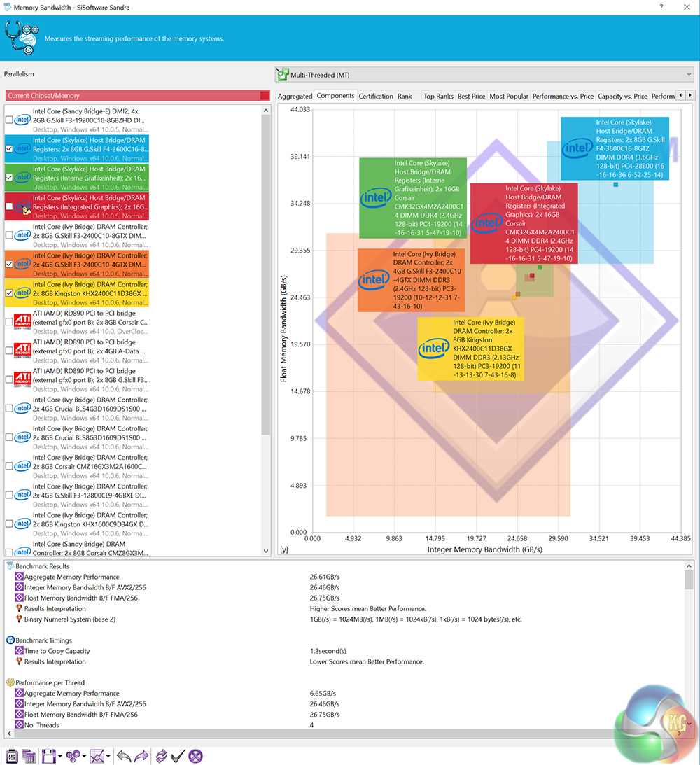Viewport: 700px width, 765px height.
Task: Open the Performance vs. Price tab
Action: [563, 96]
